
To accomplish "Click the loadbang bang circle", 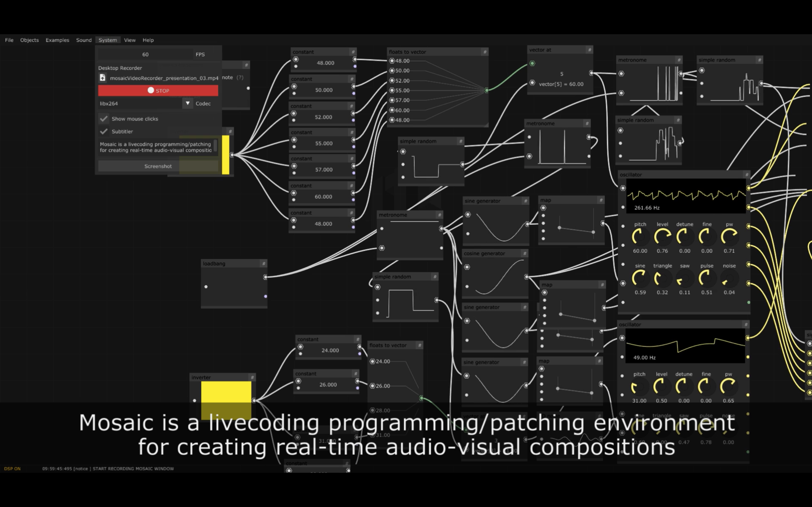I will pos(206,287).
